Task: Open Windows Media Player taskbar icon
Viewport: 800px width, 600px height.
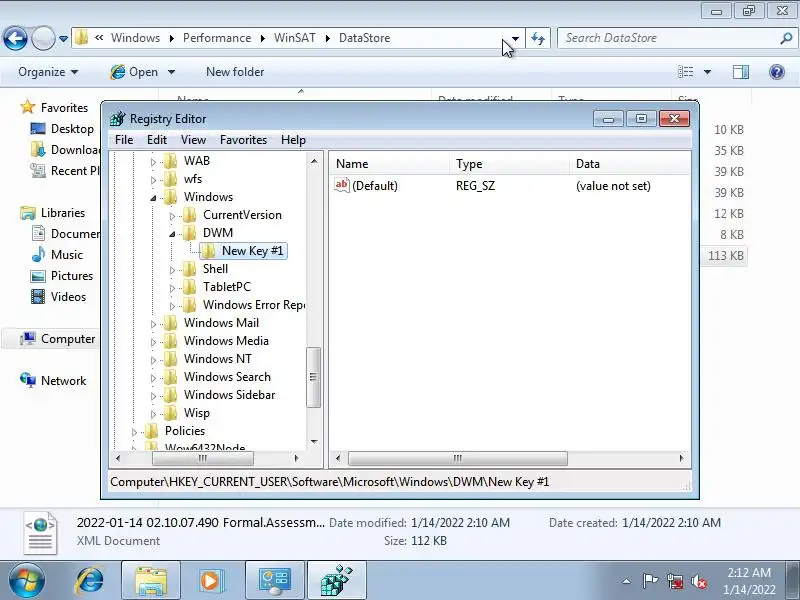Action: (210, 581)
